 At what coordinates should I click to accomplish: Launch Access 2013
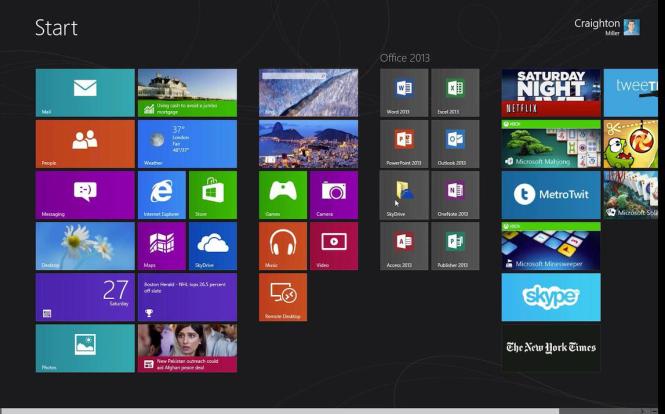tap(404, 246)
